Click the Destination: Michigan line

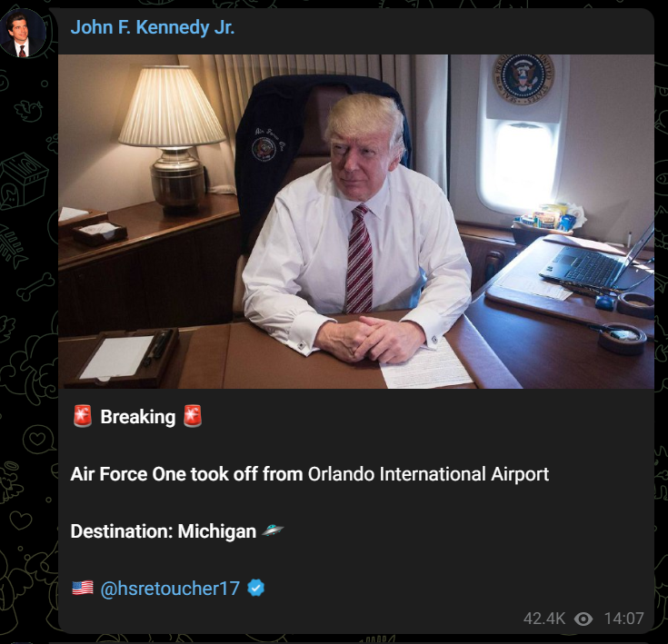[164, 531]
